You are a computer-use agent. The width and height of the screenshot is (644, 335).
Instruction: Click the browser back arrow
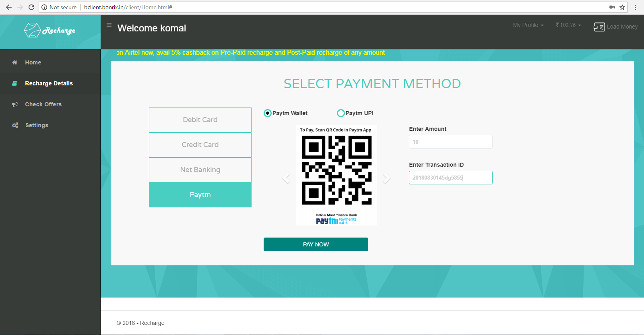(9, 7)
